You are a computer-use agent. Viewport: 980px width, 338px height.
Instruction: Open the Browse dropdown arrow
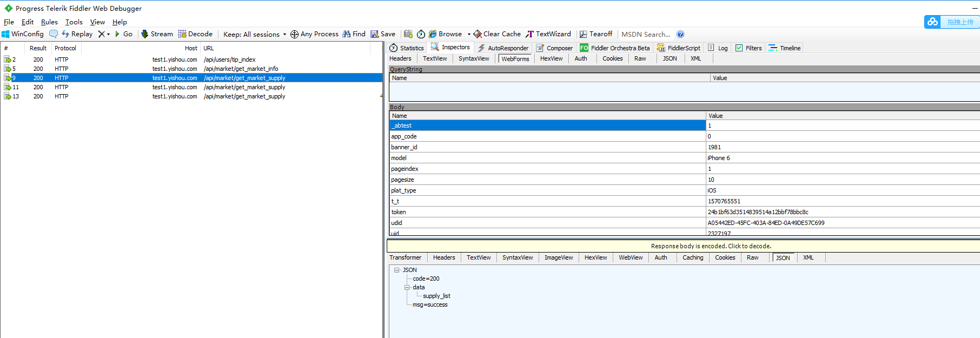coord(469,34)
